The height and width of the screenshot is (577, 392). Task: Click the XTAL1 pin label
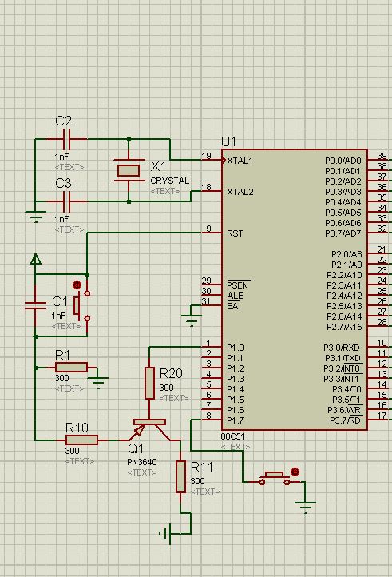(x=240, y=161)
